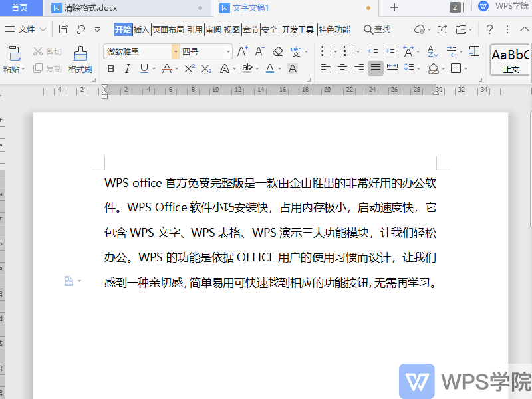Click the show/hide marks table icon
532x399 pixels.
point(474,51)
